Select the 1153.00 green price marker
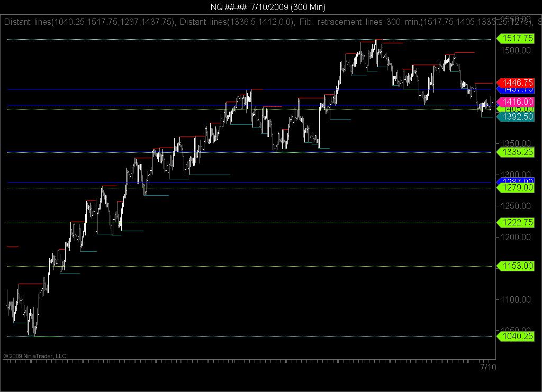The image size is (542, 392). pos(516,266)
